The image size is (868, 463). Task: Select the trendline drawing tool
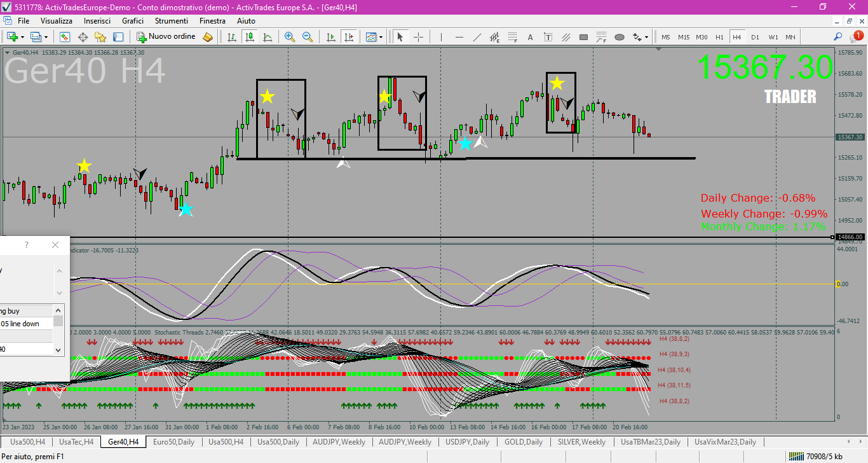[477, 37]
